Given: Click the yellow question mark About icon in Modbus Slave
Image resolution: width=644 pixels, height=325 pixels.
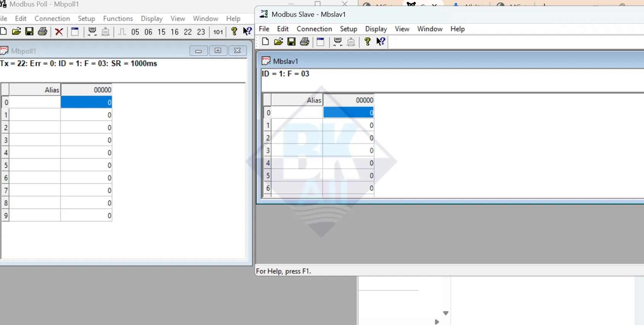Looking at the screenshot, I should click(x=367, y=42).
